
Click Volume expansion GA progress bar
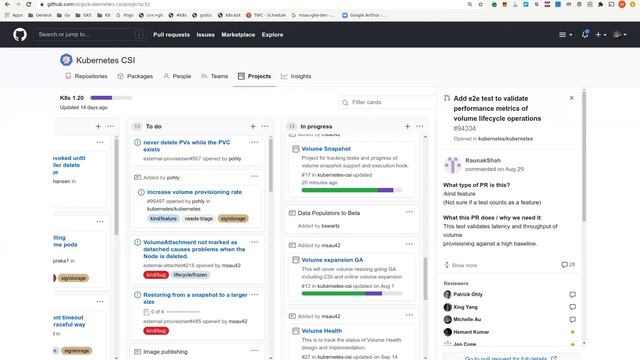tap(351, 293)
